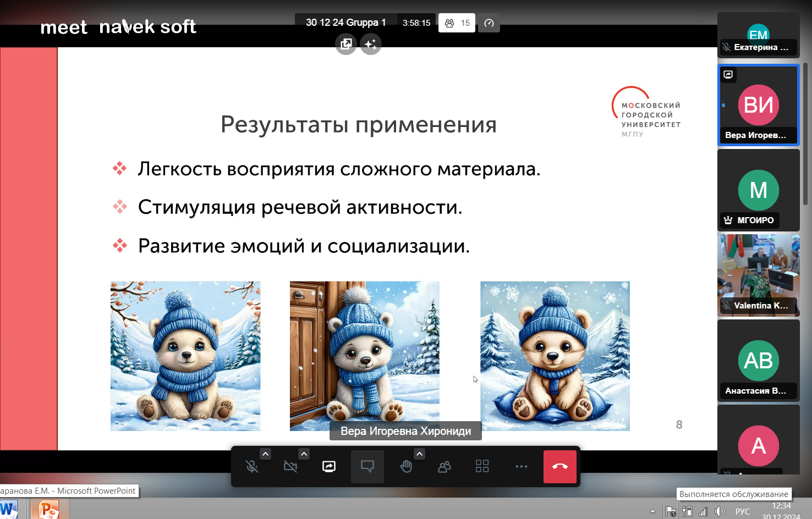Open the chat panel
Screen dimensions: 812x519
click(x=367, y=467)
